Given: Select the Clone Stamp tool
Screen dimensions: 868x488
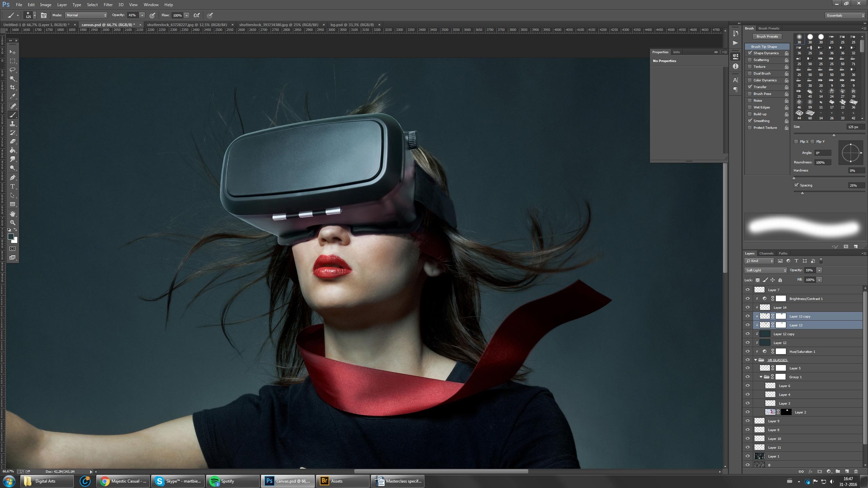Looking at the screenshot, I should [x=13, y=124].
